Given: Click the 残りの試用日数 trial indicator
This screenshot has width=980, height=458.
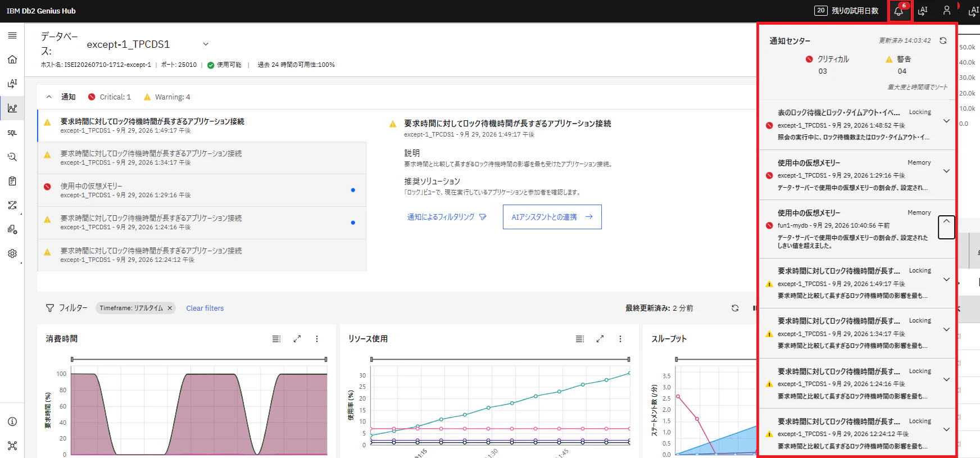Looking at the screenshot, I should (x=846, y=11).
